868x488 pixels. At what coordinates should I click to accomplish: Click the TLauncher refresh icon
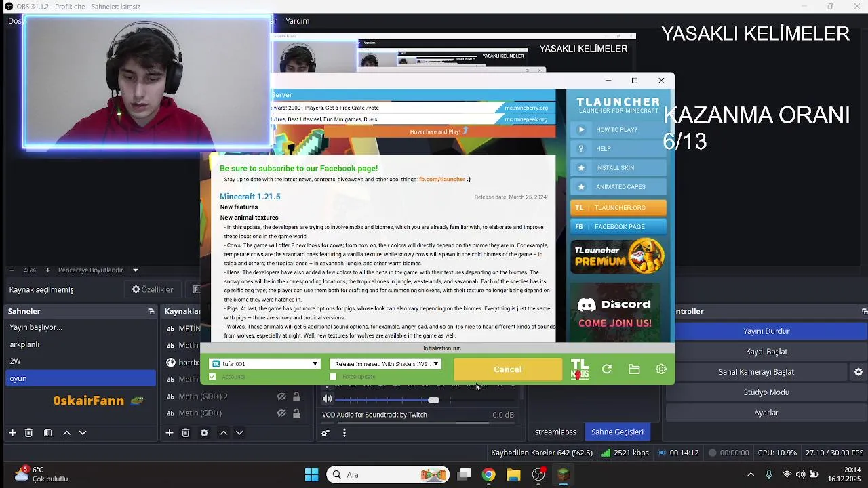point(607,369)
